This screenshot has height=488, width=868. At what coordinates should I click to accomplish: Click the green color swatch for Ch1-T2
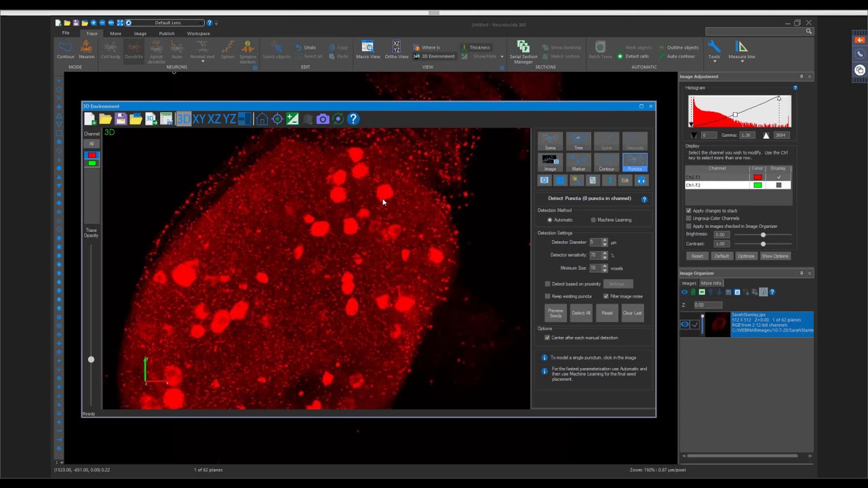(x=757, y=185)
